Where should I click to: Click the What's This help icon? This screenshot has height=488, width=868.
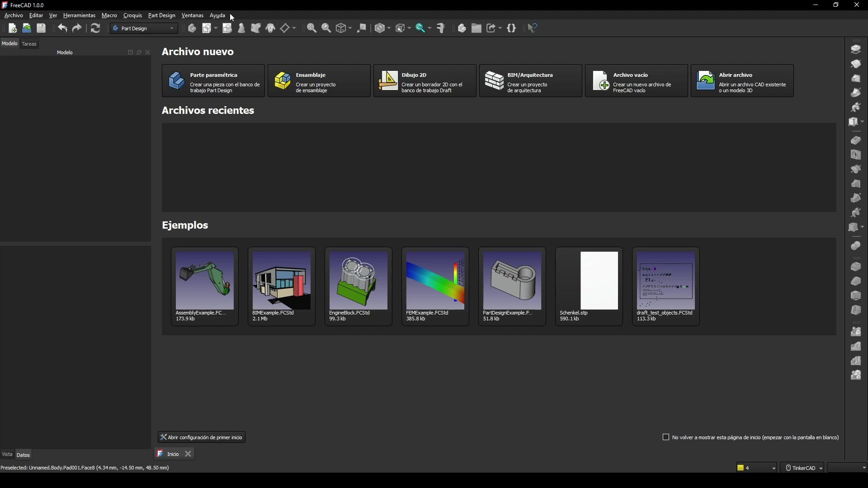point(533,28)
